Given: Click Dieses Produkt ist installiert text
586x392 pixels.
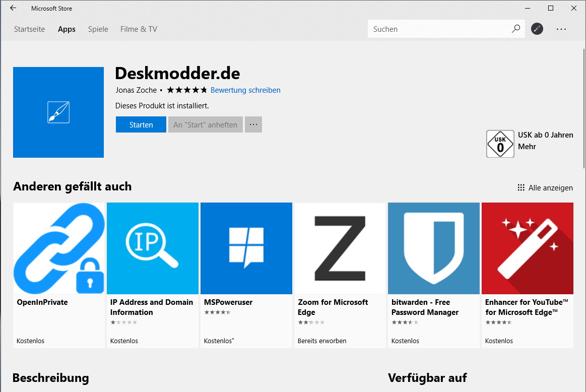Looking at the screenshot, I should [x=162, y=106].
